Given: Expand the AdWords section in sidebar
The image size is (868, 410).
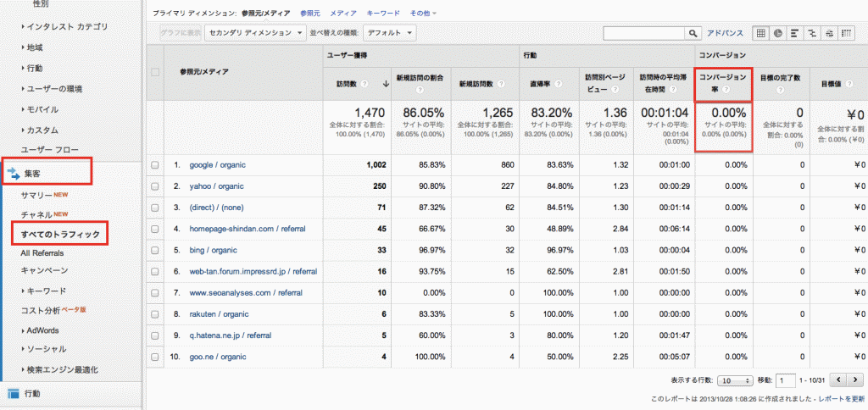Looking at the screenshot, I should point(42,330).
